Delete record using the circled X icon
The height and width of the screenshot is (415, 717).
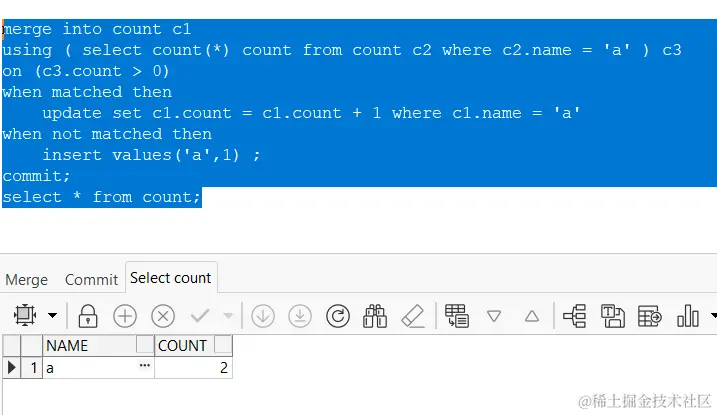(163, 316)
